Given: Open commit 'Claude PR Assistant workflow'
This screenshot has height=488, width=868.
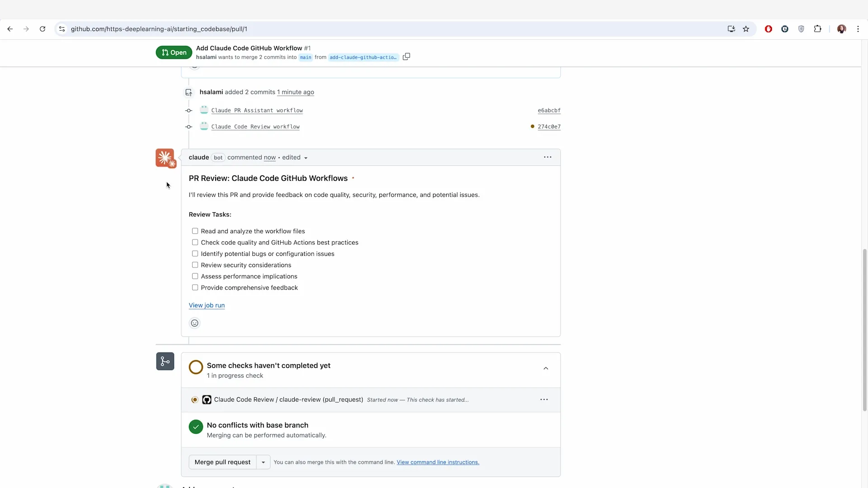Looking at the screenshot, I should [x=257, y=110].
